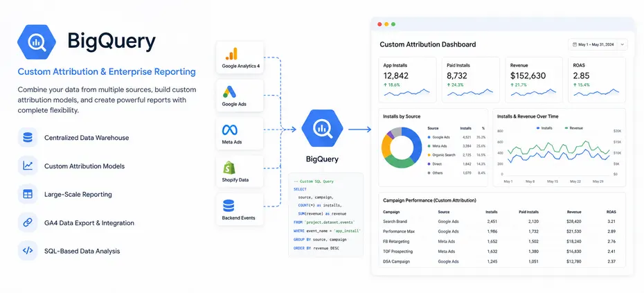Click the ROAS sparkline chart
This screenshot has height=293, width=644.
pyautogui.click(x=596, y=92)
